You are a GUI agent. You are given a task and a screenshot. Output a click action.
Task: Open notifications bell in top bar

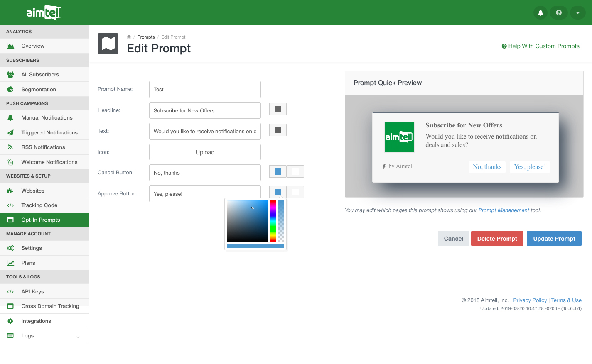click(x=540, y=13)
